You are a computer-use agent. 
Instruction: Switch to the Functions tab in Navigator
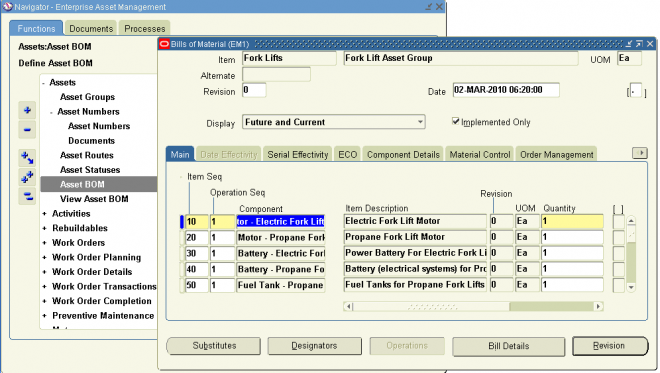tap(36, 28)
